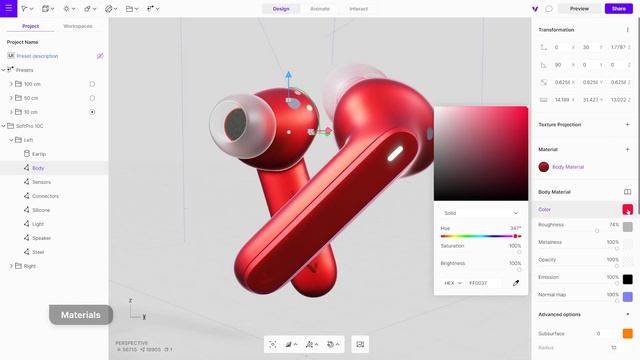Open the Solid fill type dropdown

[x=481, y=213]
